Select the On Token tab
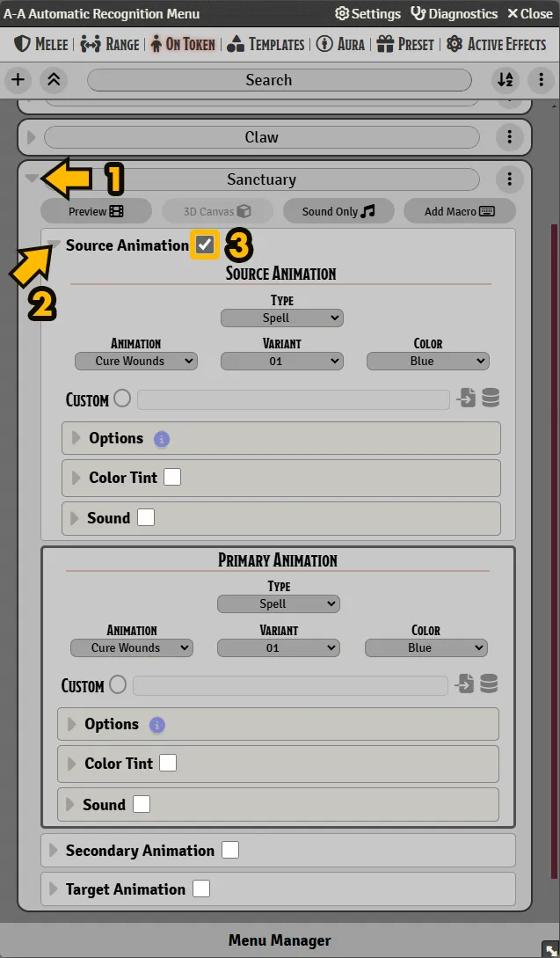This screenshot has width=560, height=958. [183, 44]
